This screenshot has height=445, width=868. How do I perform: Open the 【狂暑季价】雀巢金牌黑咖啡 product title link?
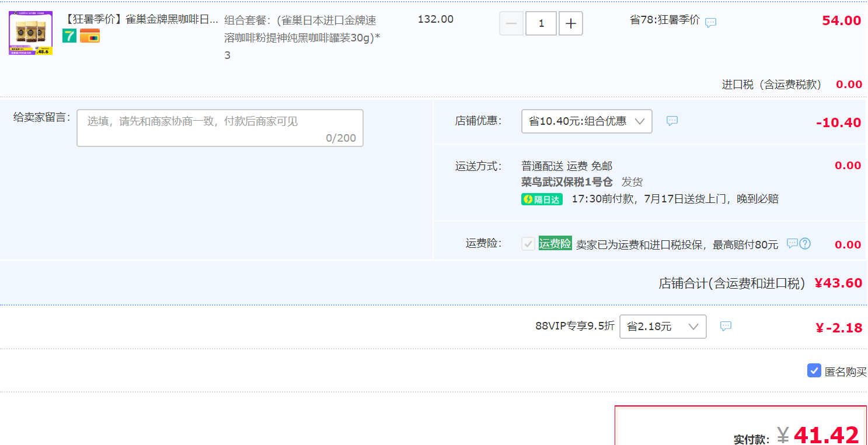[x=140, y=19]
